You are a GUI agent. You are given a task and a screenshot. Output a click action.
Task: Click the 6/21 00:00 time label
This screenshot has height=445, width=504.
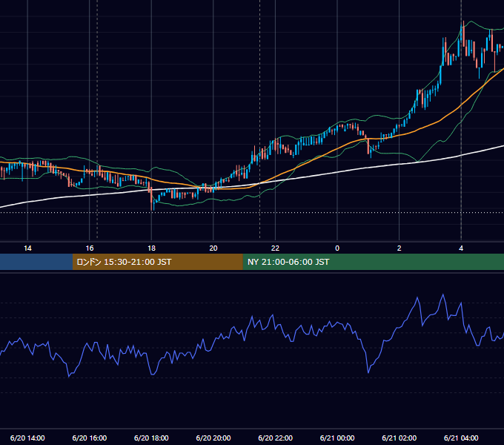(337, 438)
